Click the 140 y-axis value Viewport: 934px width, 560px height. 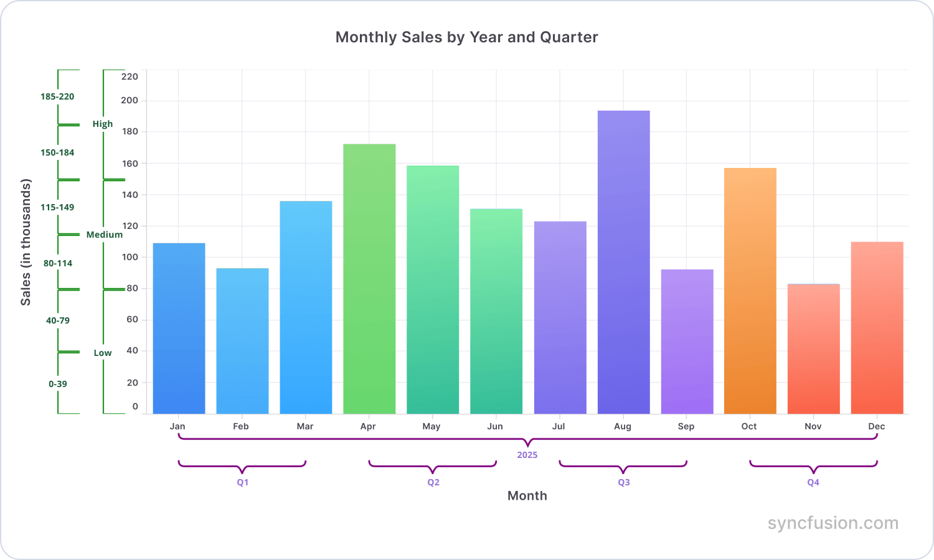[130, 195]
